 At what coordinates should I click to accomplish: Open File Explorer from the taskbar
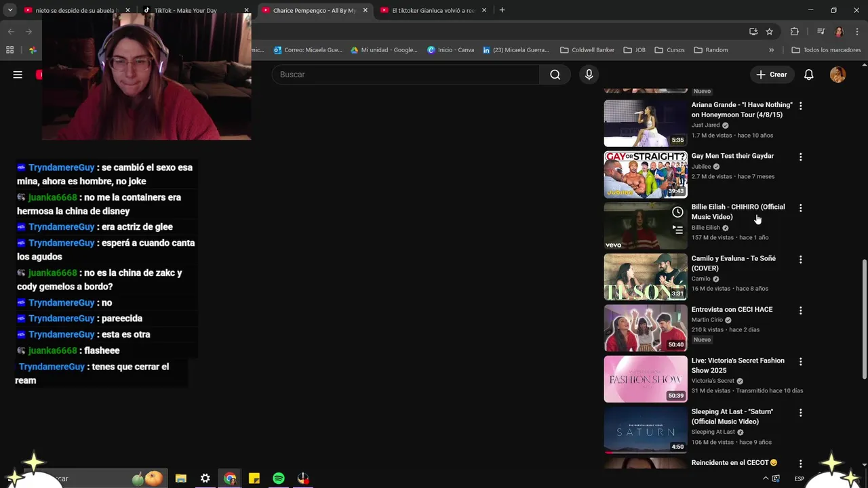180,479
